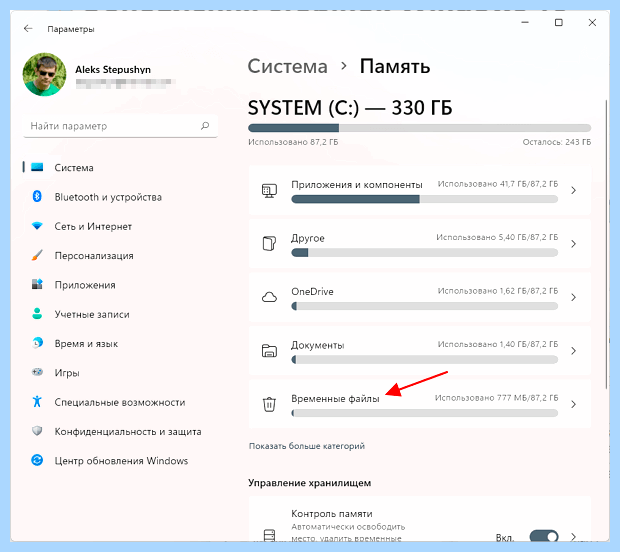Image resolution: width=620 pixels, height=552 pixels.
Task: Click the Управление хранилищем heading
Action: click(310, 483)
